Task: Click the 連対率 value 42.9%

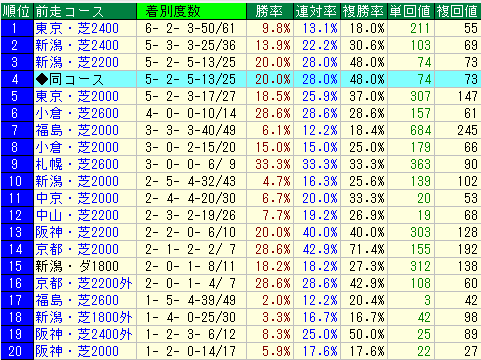Action: (x=320, y=249)
